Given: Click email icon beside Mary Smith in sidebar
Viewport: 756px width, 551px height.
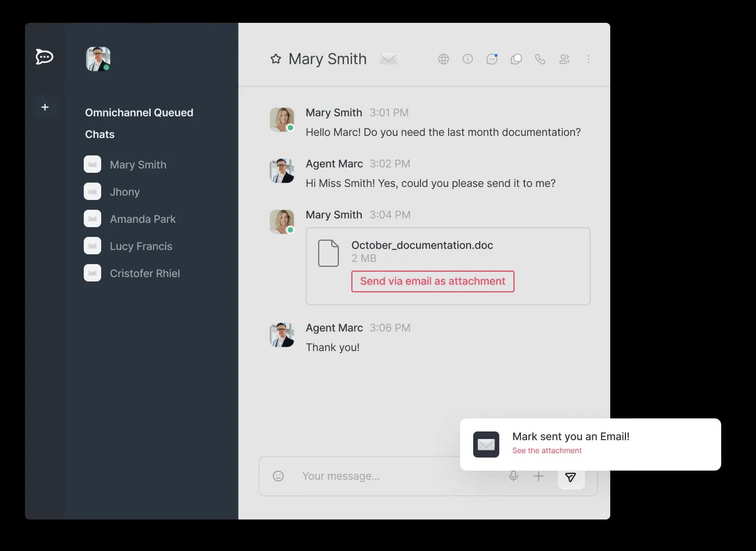Looking at the screenshot, I should 92,164.
